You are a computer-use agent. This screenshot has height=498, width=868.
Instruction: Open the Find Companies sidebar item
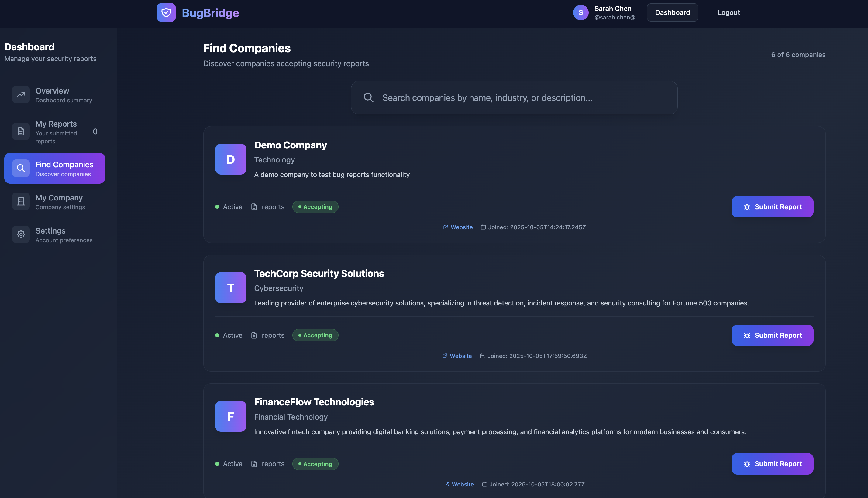pos(55,168)
